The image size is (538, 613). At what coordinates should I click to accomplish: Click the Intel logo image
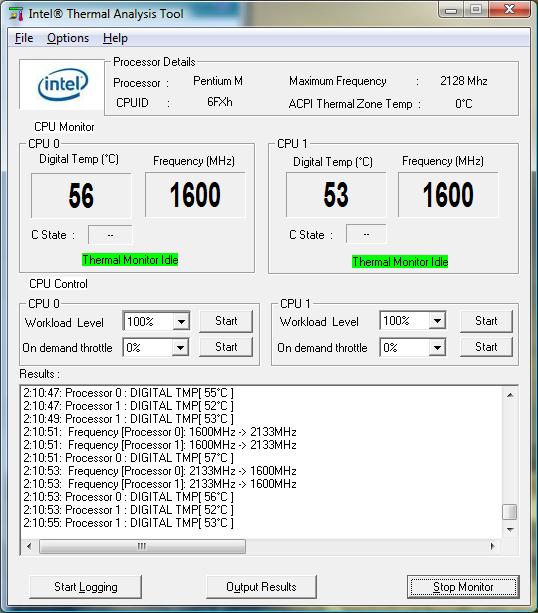[x=62, y=85]
